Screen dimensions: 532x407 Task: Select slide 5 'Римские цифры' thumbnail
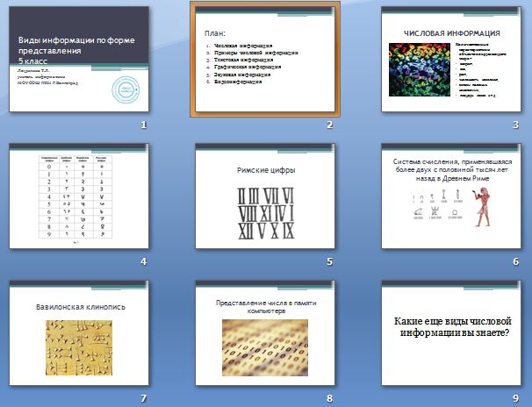tap(265, 196)
